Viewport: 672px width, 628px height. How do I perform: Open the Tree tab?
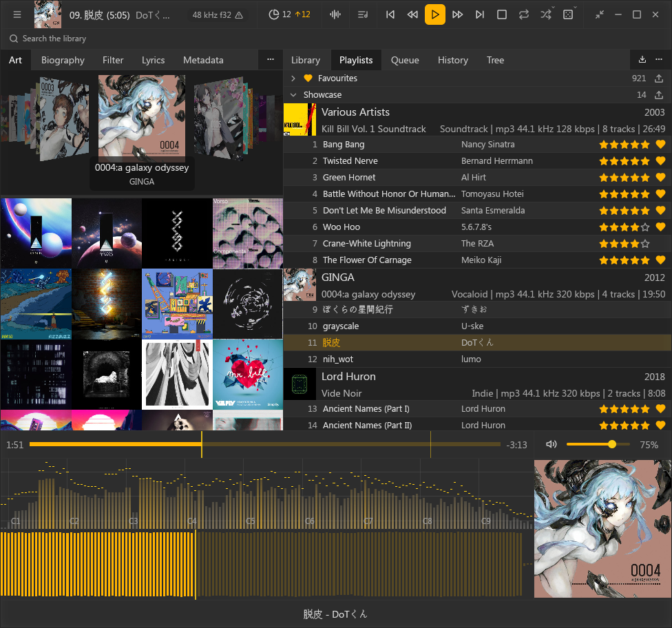coord(495,60)
